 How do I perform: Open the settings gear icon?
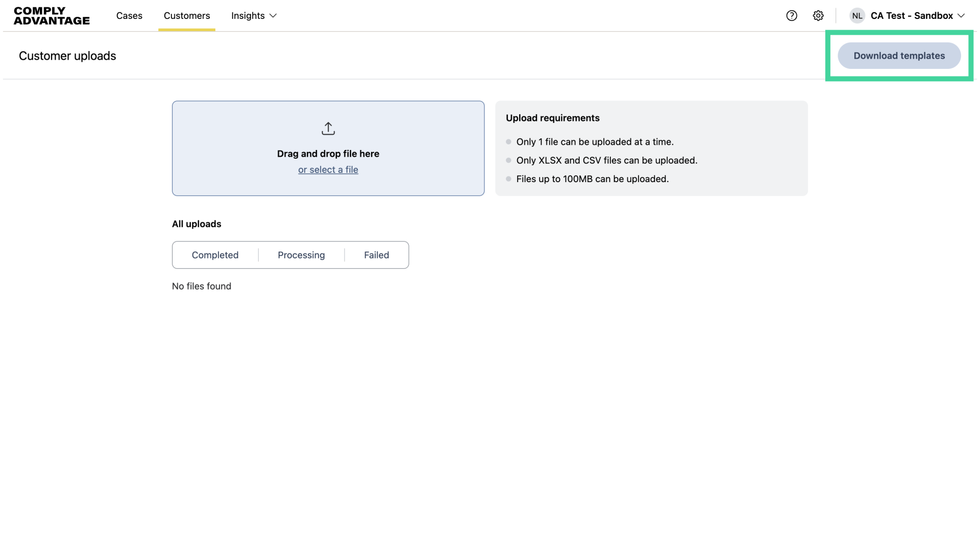[x=818, y=16]
